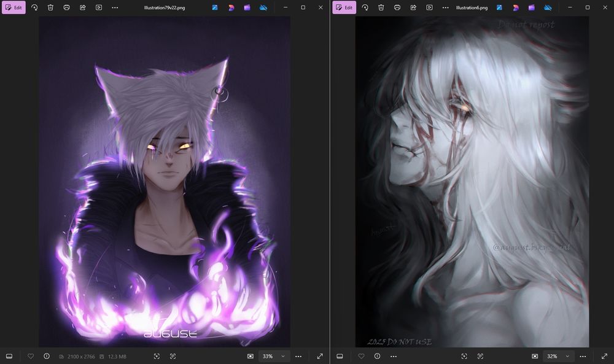Open the top See more menu in Illustration6.png window

(x=445, y=7)
